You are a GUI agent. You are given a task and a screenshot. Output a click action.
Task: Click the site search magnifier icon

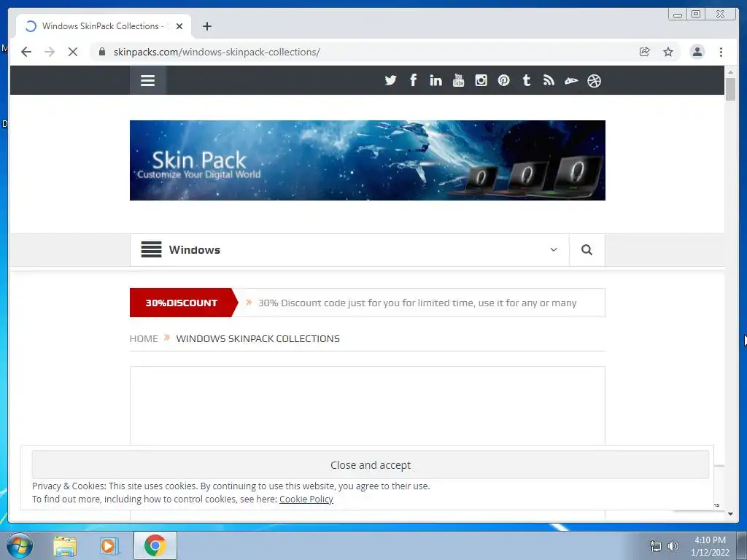click(x=587, y=250)
